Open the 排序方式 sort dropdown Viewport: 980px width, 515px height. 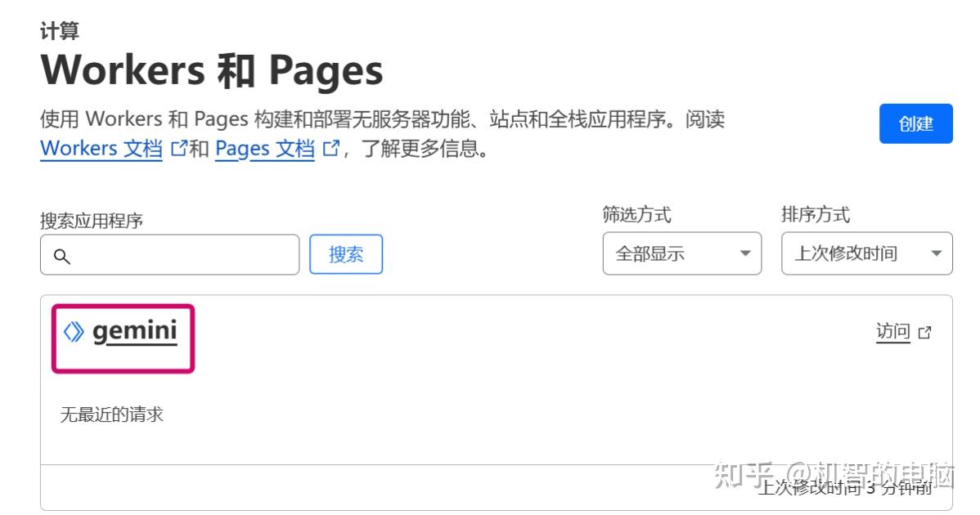pyautogui.click(x=866, y=253)
